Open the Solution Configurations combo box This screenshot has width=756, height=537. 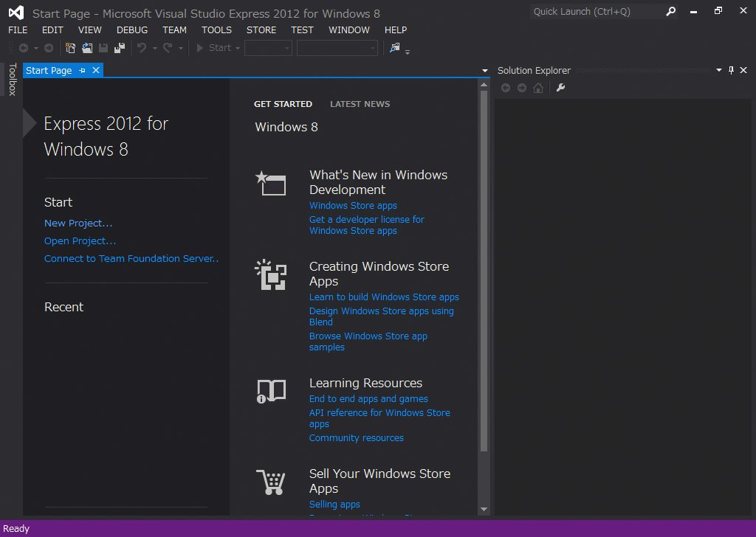(x=268, y=48)
